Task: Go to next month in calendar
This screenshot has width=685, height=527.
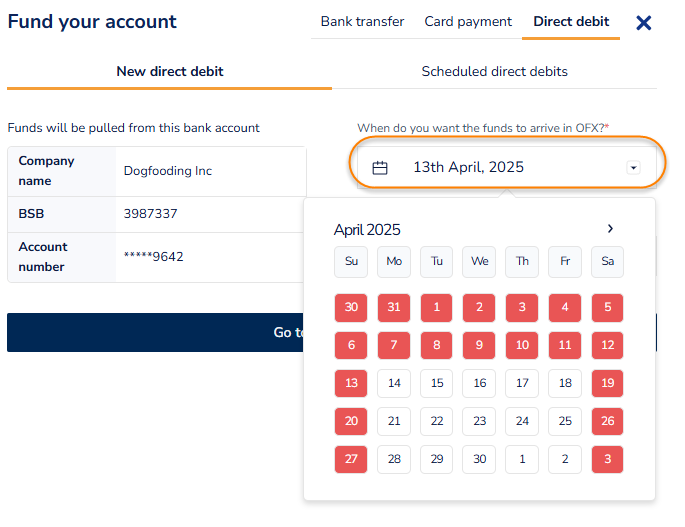Action: pos(610,229)
